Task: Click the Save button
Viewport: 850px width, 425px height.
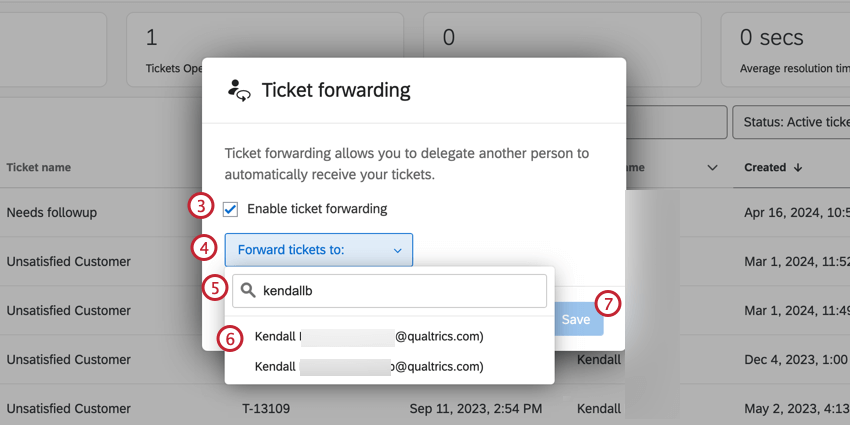Action: [x=575, y=319]
